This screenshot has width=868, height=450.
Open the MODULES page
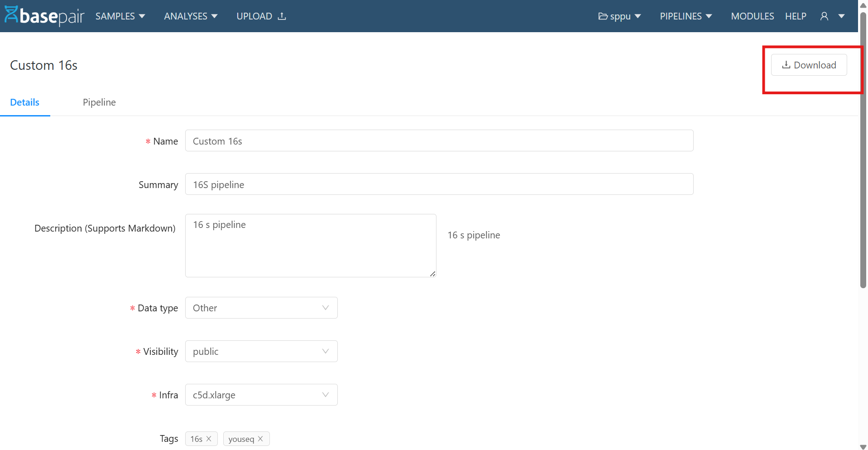pos(752,16)
